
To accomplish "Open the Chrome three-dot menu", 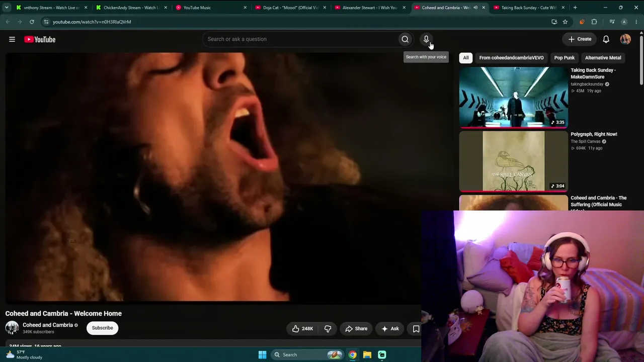I will (x=636, y=22).
